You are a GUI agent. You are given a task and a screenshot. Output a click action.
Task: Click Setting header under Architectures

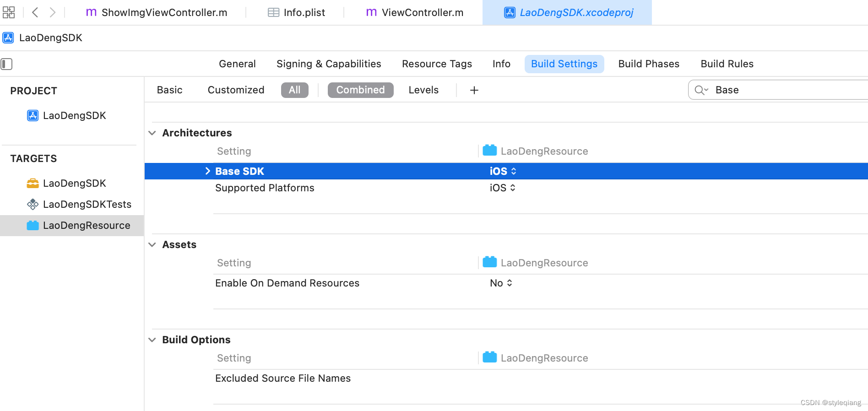point(234,151)
